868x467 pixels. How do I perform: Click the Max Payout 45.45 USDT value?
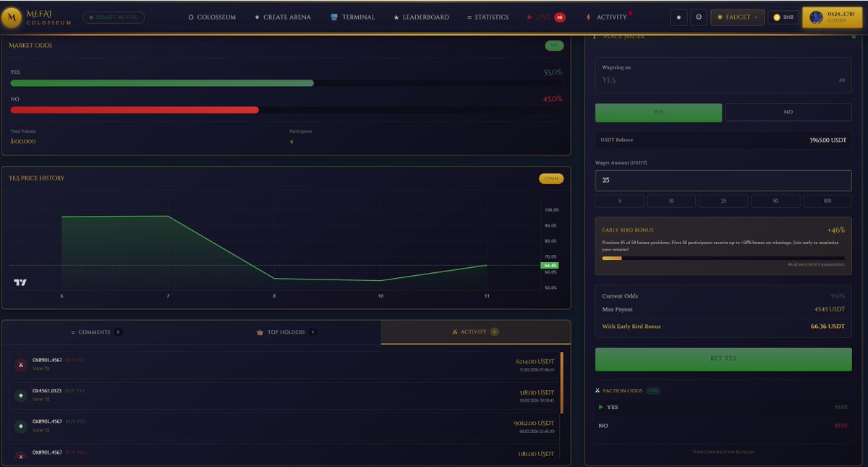(830, 309)
